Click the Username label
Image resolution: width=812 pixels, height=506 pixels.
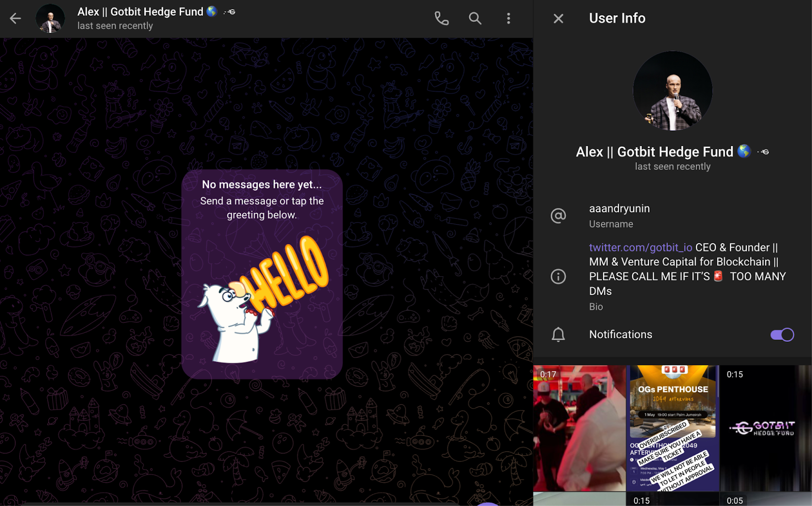[611, 224]
